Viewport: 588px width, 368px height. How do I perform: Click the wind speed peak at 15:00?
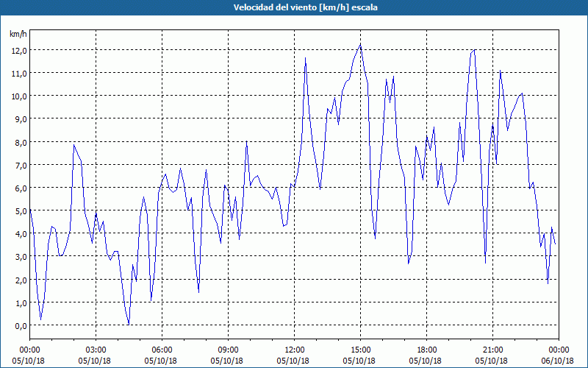tap(360, 45)
